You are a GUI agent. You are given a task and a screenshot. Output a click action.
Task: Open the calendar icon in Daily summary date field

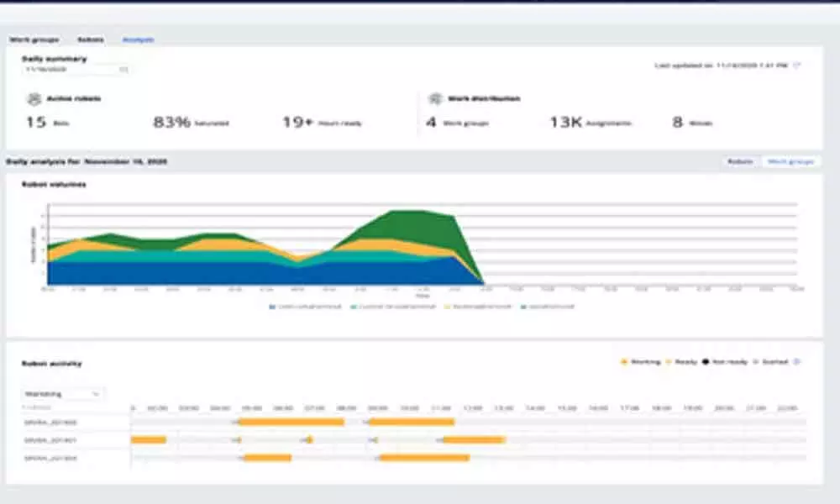click(x=123, y=70)
